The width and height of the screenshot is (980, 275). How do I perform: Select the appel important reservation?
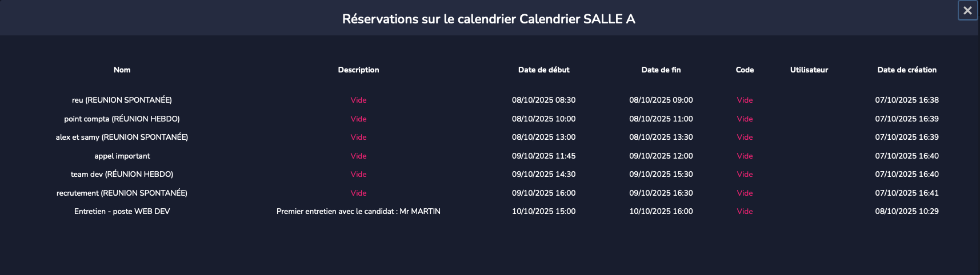(x=122, y=156)
